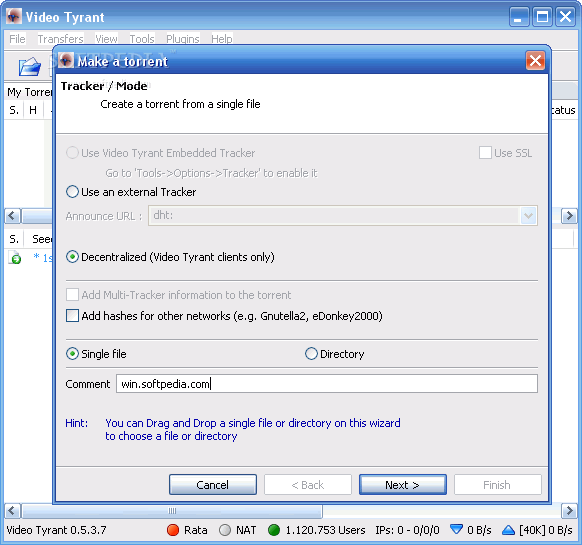Expand the Announce URL dropdown arrow

click(x=528, y=215)
